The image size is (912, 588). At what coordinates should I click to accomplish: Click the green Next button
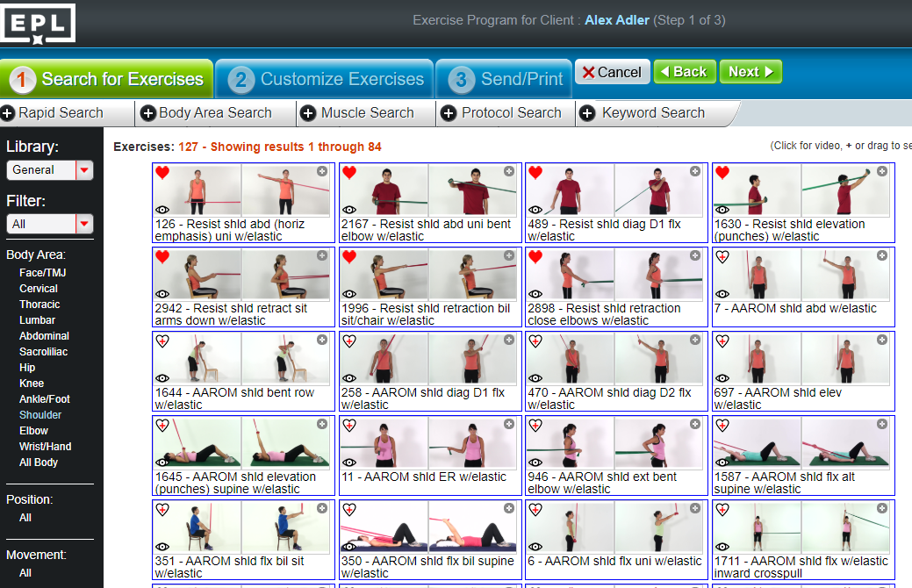pos(750,72)
